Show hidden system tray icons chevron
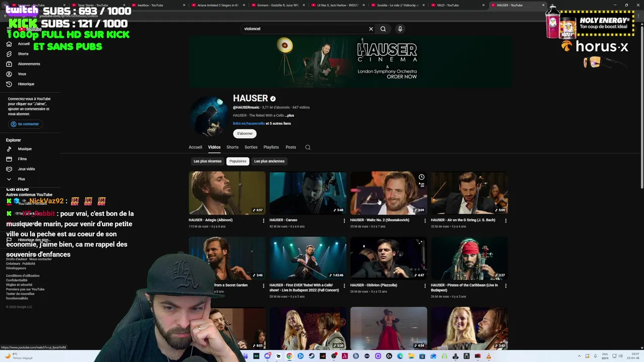 579,356
